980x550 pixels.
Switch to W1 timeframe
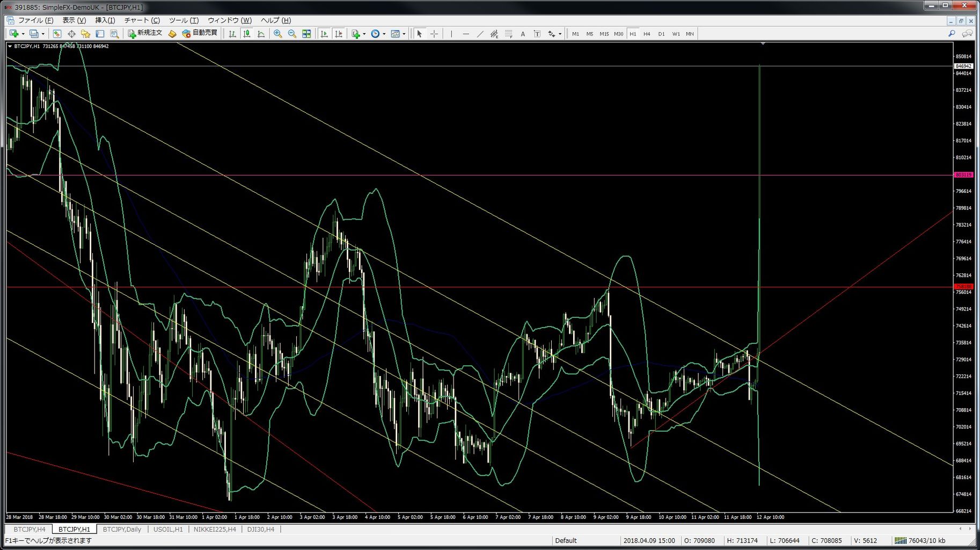[676, 34]
